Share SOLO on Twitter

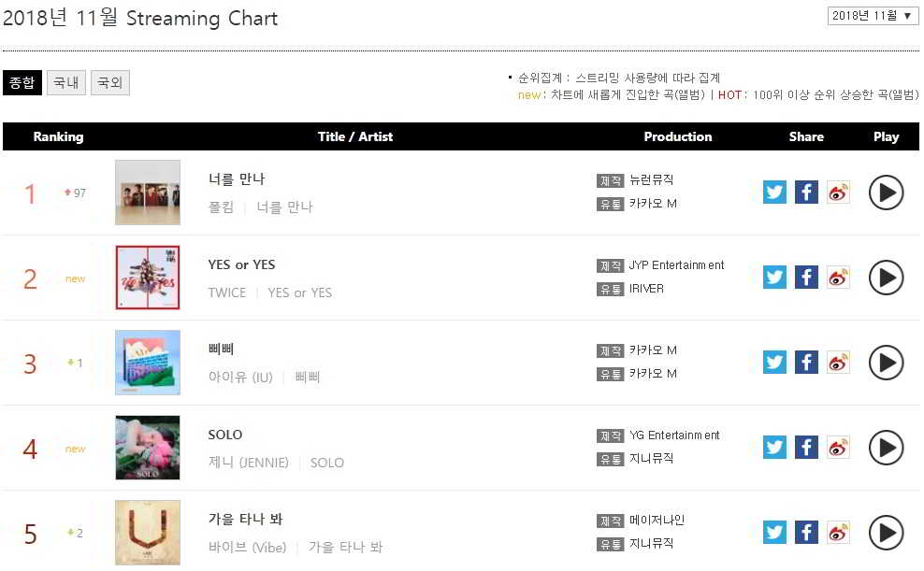(x=774, y=448)
